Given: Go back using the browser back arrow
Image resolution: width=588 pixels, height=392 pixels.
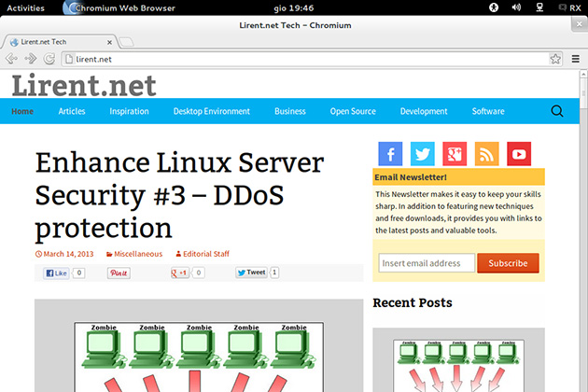Looking at the screenshot, I should pos(11,59).
